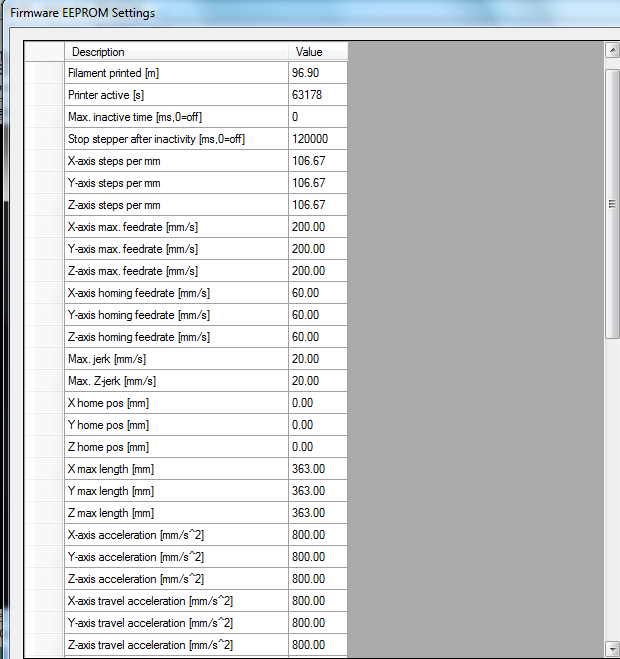Edit the Stop stepper after inactivity value
The image size is (620, 659).
point(317,139)
